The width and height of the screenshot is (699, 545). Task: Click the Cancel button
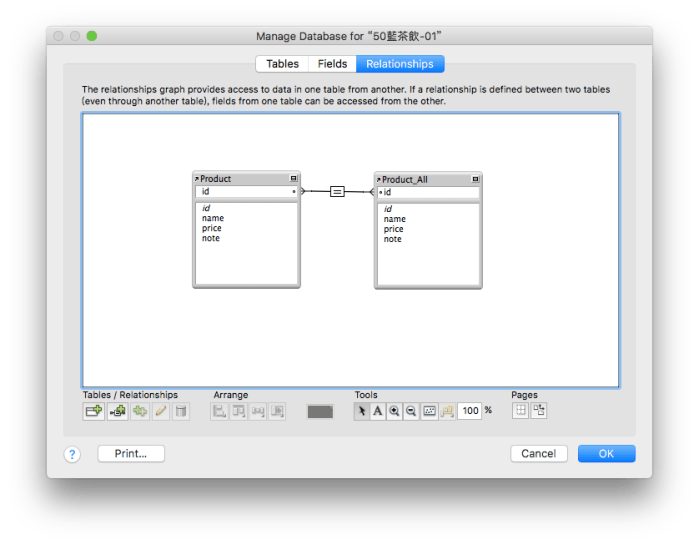click(538, 454)
